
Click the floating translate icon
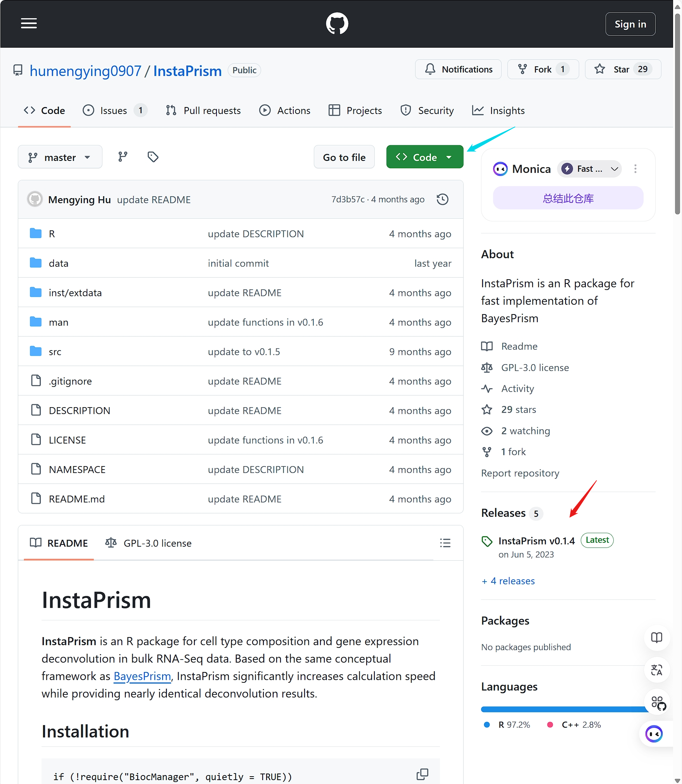[656, 670]
